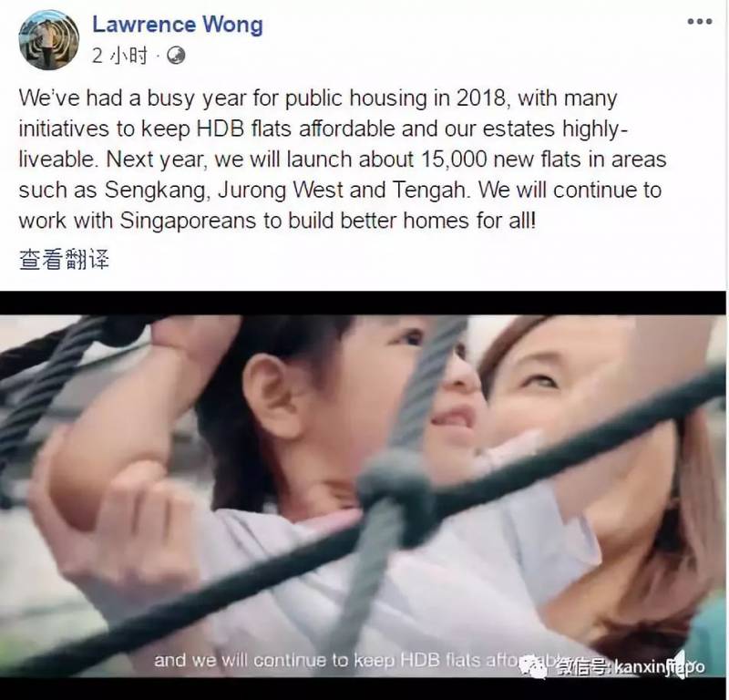Click the 'HDB' text in post body

point(221,129)
